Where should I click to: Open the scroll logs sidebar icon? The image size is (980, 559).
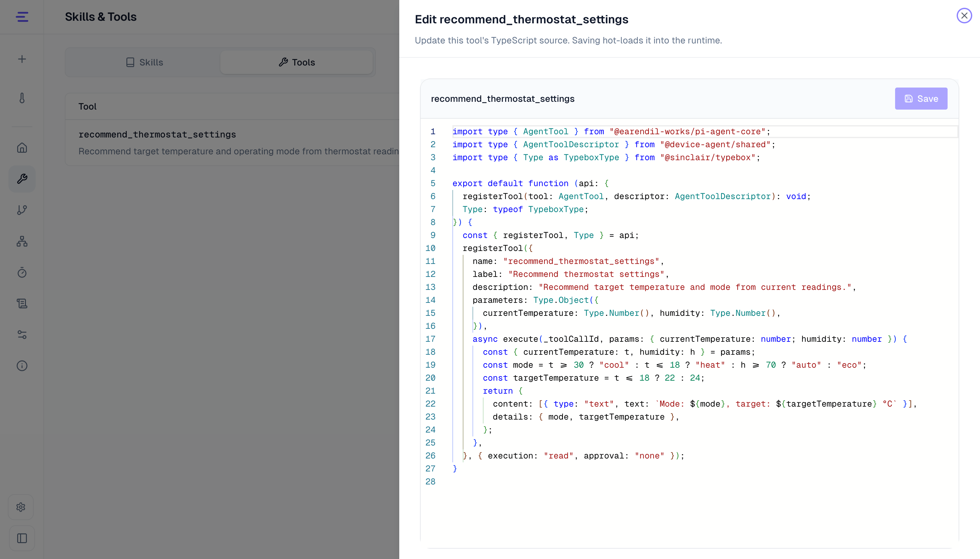pyautogui.click(x=22, y=303)
